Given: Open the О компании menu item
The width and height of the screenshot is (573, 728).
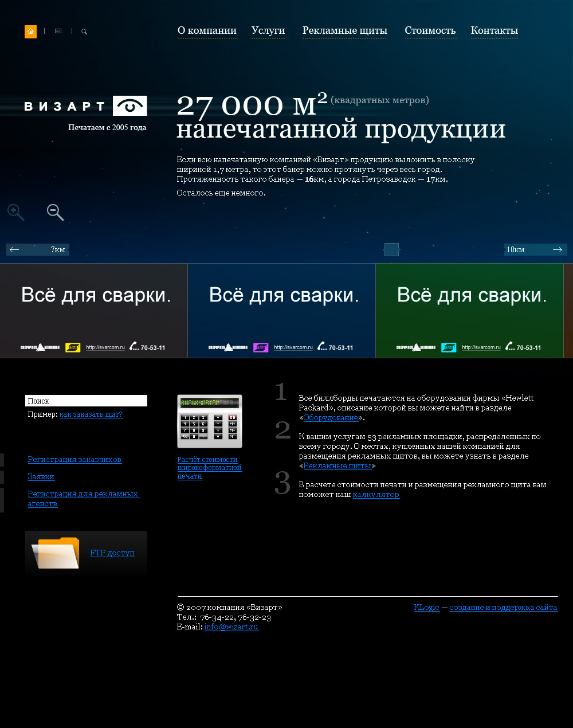Looking at the screenshot, I should pyautogui.click(x=207, y=31).
